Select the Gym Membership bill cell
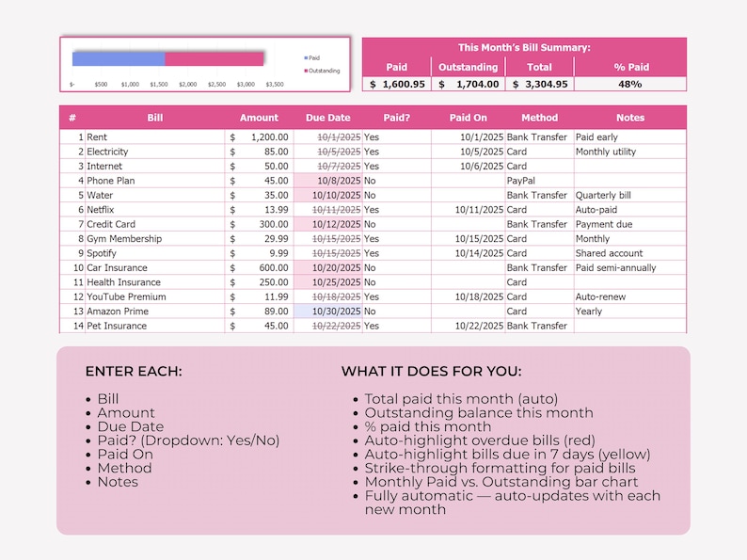This screenshot has height=560, width=747. click(x=155, y=239)
